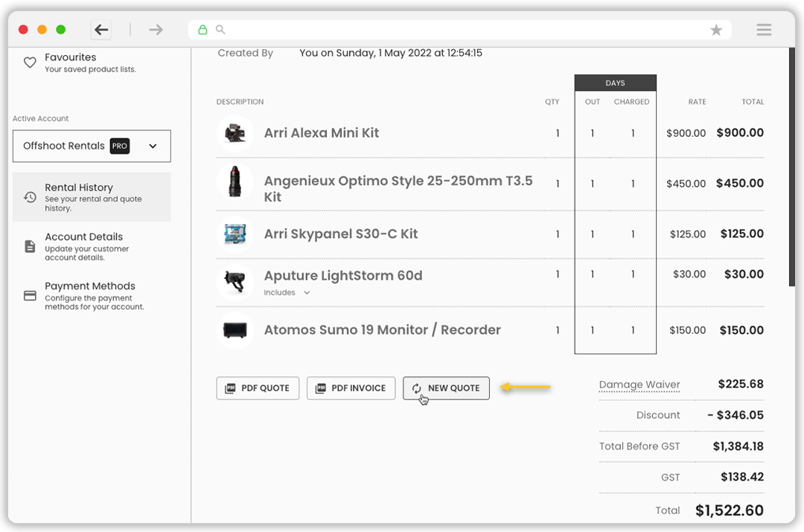Click the - $346.05 discount value
The image size is (804, 532).
coord(736,415)
